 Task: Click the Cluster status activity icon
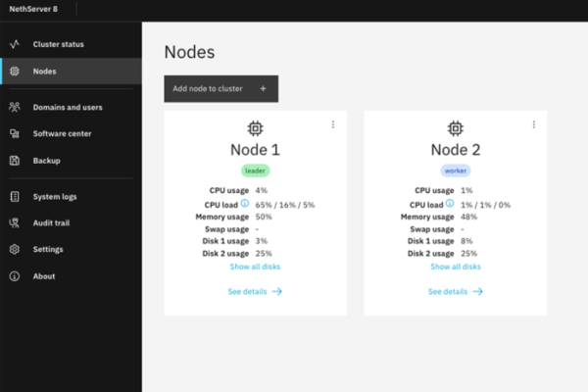pos(15,44)
